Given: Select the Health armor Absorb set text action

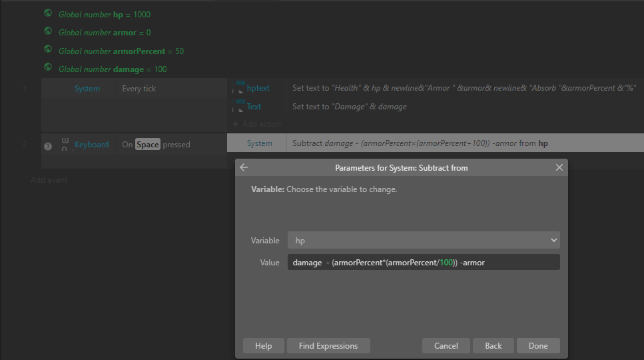Looking at the screenshot, I should pos(464,87).
